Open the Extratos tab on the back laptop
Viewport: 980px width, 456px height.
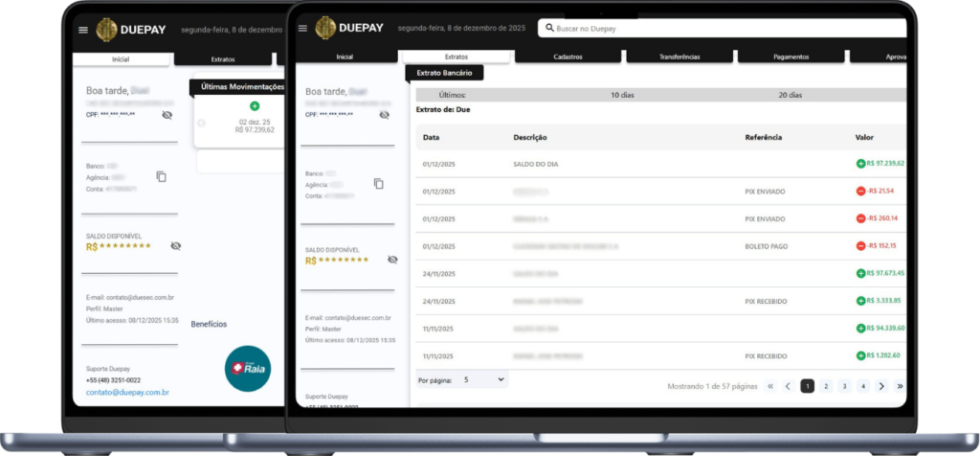tap(223, 59)
